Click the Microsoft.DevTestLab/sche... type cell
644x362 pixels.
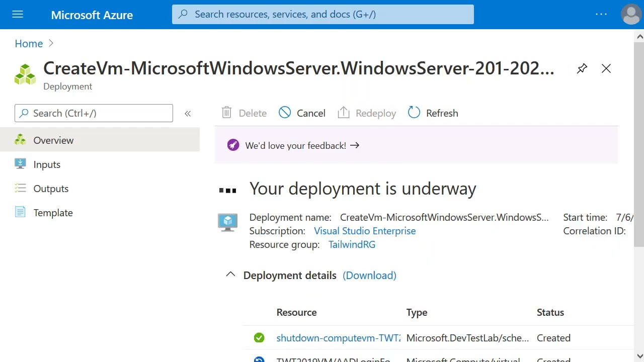click(467, 338)
